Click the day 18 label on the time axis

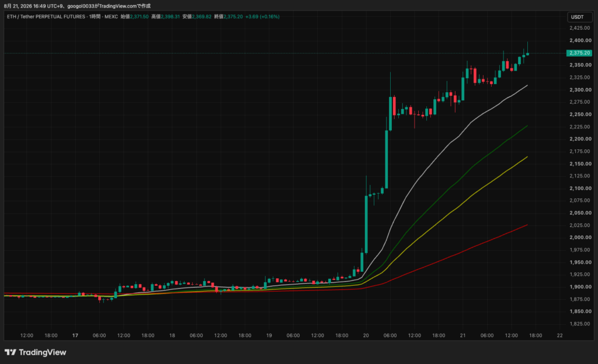[x=172, y=335]
